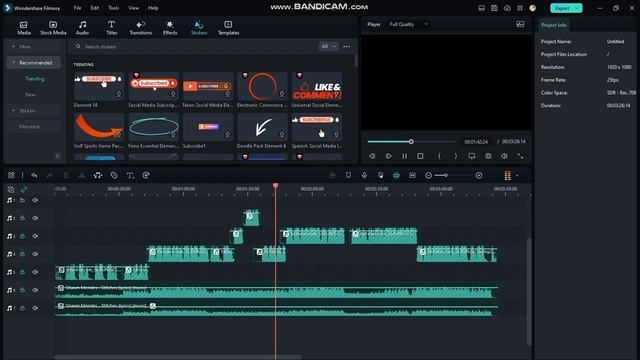The height and width of the screenshot is (360, 640).
Task: Collapse the Recommended category
Action: pos(13,62)
